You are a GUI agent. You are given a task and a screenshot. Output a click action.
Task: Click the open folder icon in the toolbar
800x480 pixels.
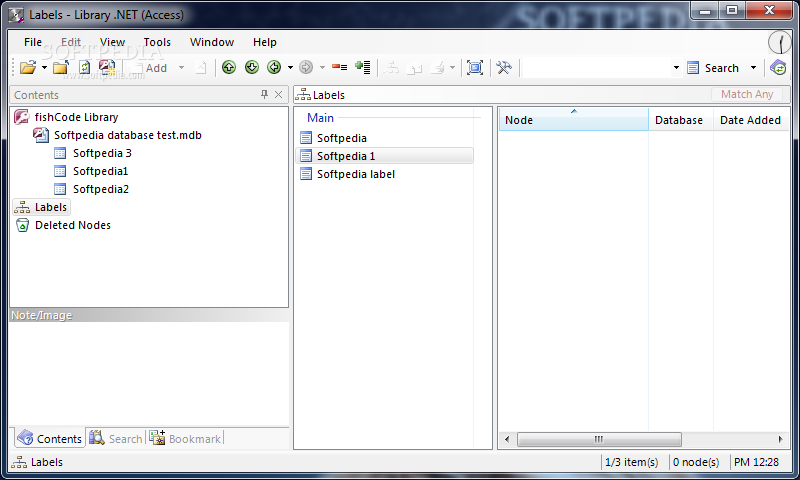tap(28, 67)
